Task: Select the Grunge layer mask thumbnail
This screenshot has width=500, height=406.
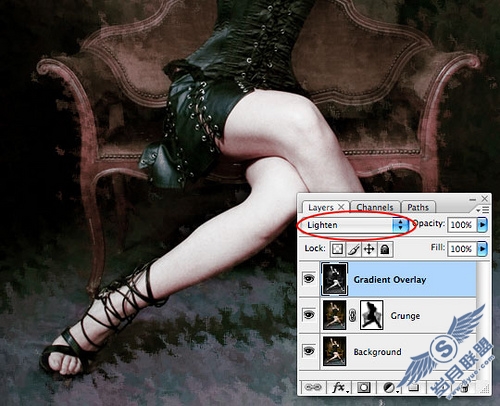Action: [x=372, y=315]
